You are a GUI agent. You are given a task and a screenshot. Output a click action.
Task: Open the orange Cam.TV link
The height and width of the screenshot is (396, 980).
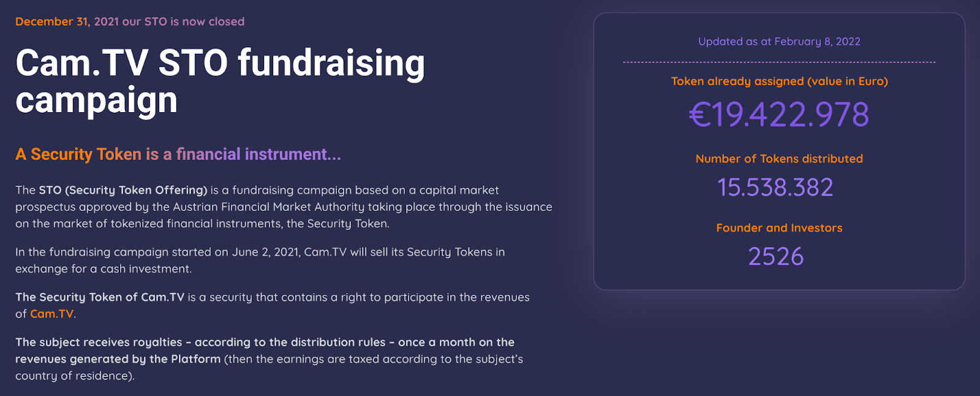[x=52, y=314]
